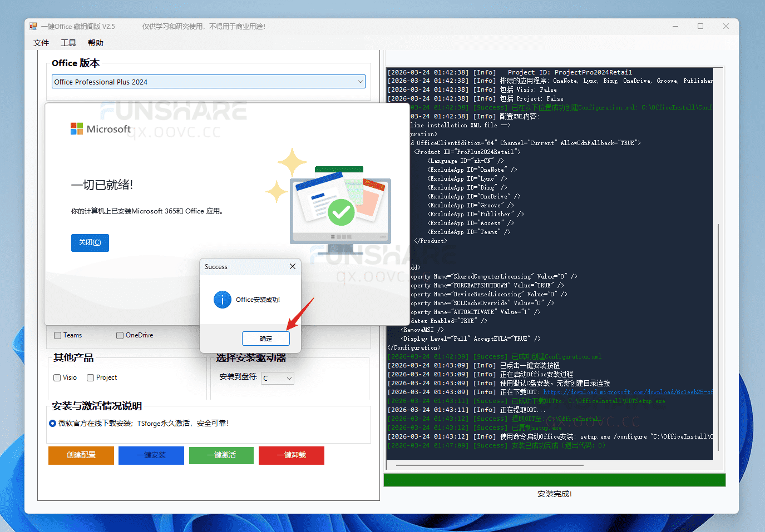765x532 pixels.
Task: Minimize the 一键Office window
Action: coord(675,26)
